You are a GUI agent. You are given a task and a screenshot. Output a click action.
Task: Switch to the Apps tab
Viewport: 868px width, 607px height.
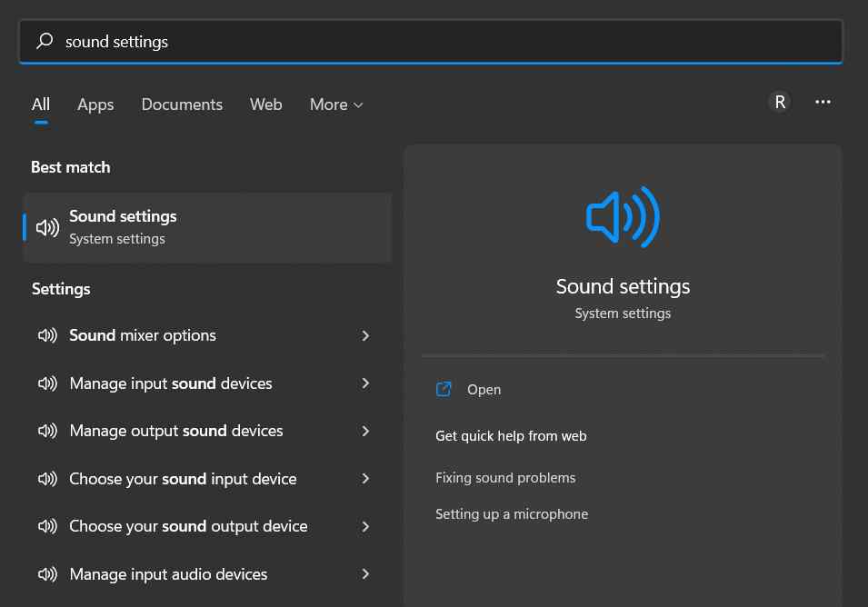point(95,104)
